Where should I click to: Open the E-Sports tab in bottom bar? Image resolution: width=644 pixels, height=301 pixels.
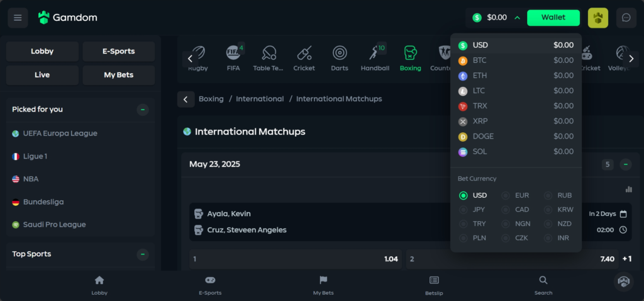click(210, 286)
